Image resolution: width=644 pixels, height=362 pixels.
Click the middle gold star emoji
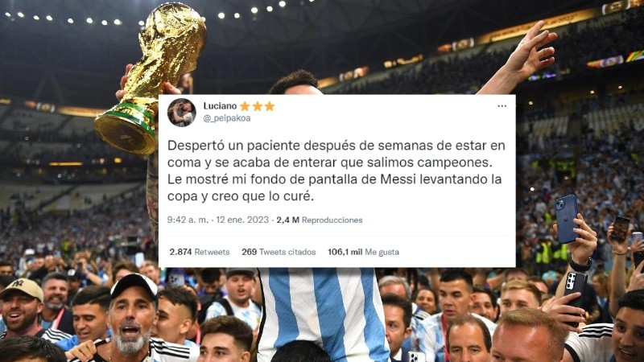(257, 106)
